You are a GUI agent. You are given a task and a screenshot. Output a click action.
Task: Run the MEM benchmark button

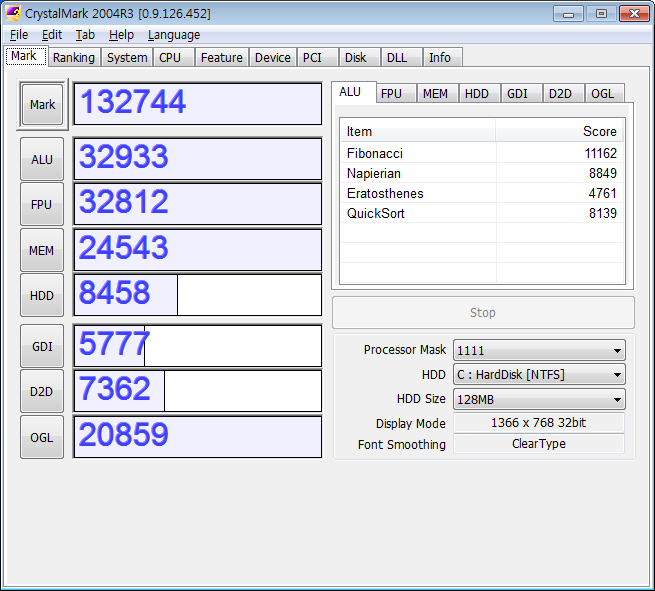point(42,250)
